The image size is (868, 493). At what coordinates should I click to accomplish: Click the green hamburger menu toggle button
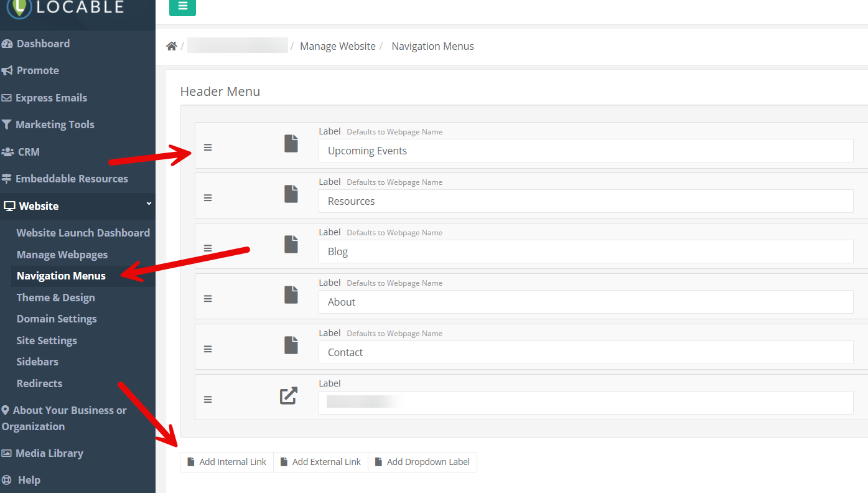(x=182, y=6)
